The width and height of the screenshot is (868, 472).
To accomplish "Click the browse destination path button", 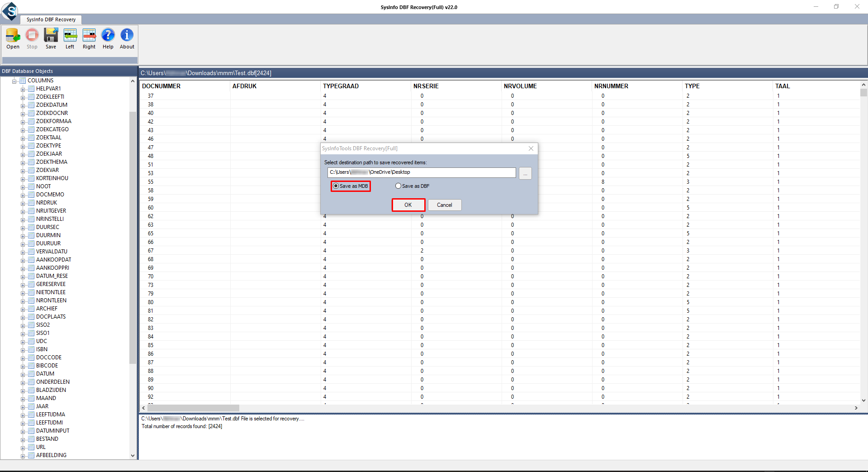I will click(x=525, y=173).
